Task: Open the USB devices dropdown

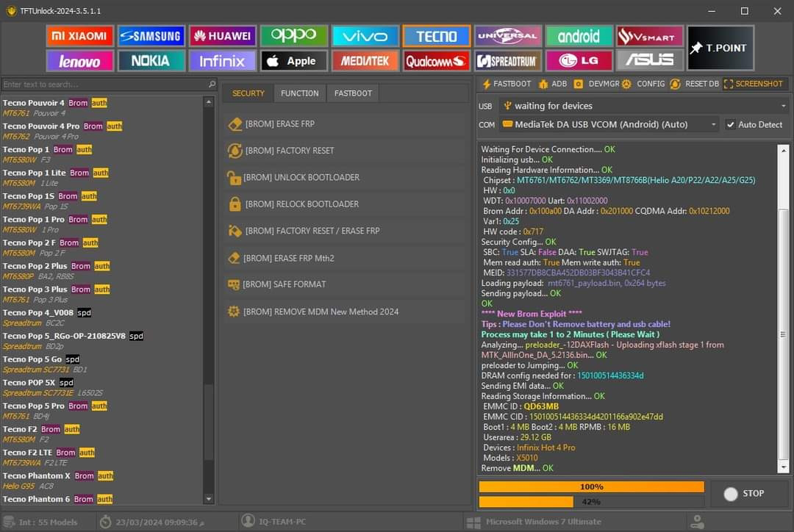Action: pos(644,106)
